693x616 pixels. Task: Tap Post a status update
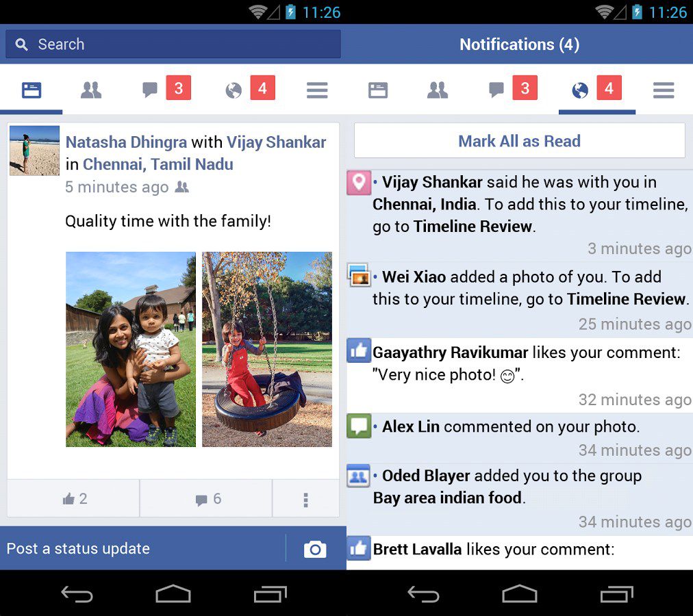tap(142, 548)
